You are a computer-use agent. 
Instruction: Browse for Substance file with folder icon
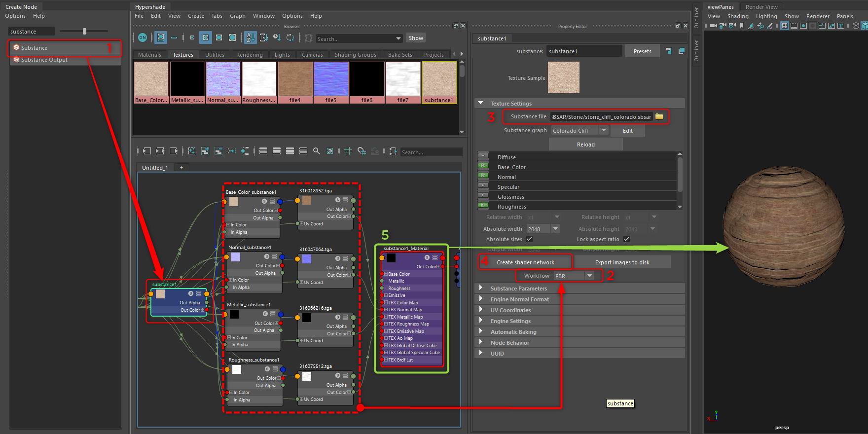click(x=659, y=117)
